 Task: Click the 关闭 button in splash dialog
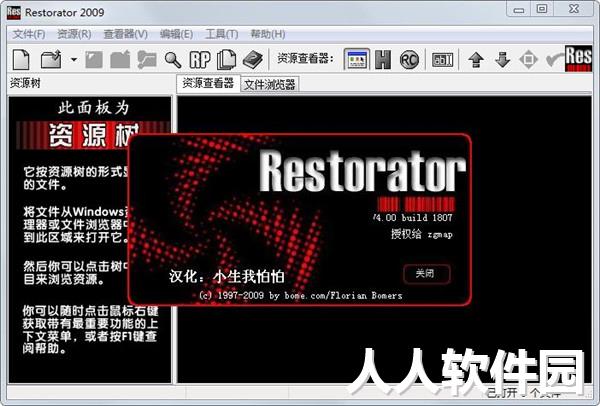(x=427, y=274)
